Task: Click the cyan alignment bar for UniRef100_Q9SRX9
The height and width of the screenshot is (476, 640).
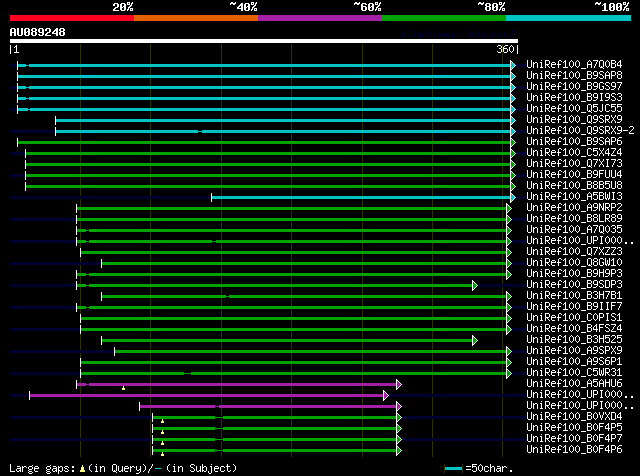Action: tap(283, 120)
